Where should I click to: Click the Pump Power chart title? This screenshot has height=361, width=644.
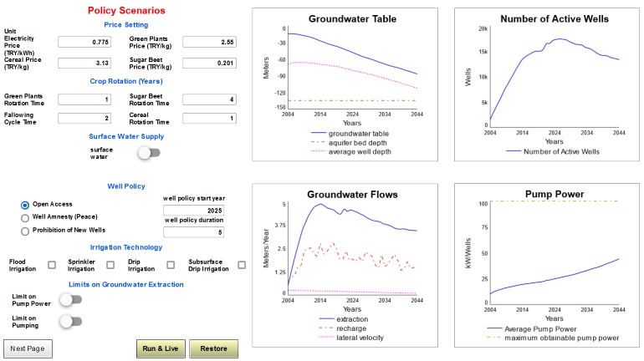555,194
